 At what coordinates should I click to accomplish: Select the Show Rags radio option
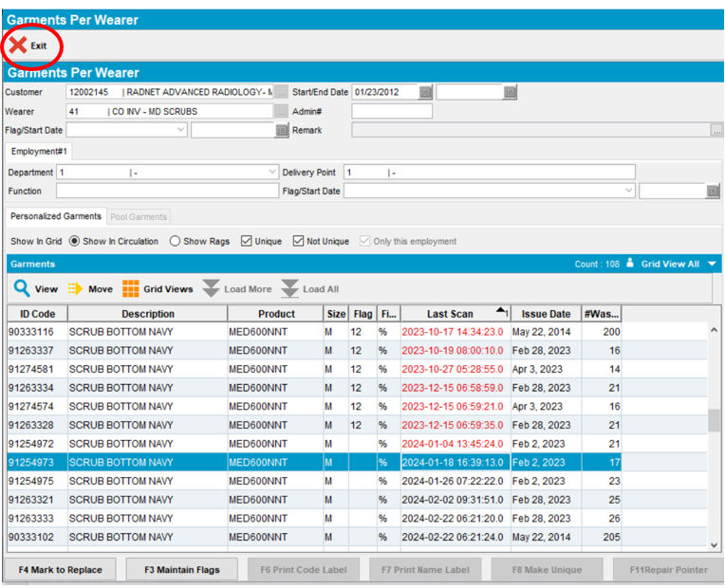tap(175, 241)
